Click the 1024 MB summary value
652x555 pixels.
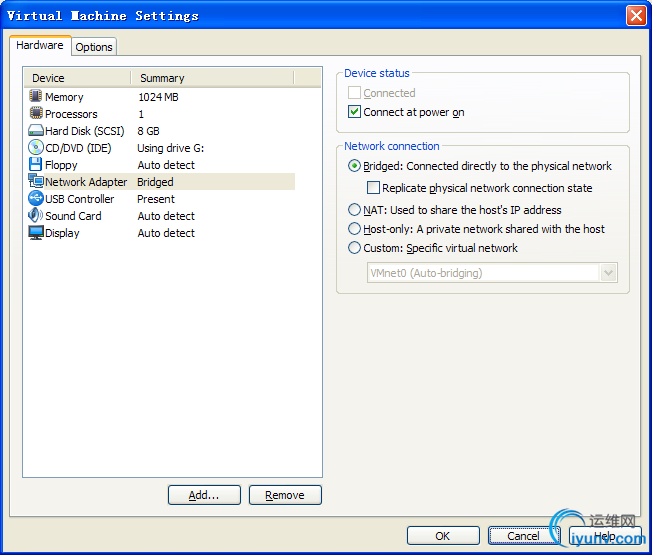(x=158, y=97)
